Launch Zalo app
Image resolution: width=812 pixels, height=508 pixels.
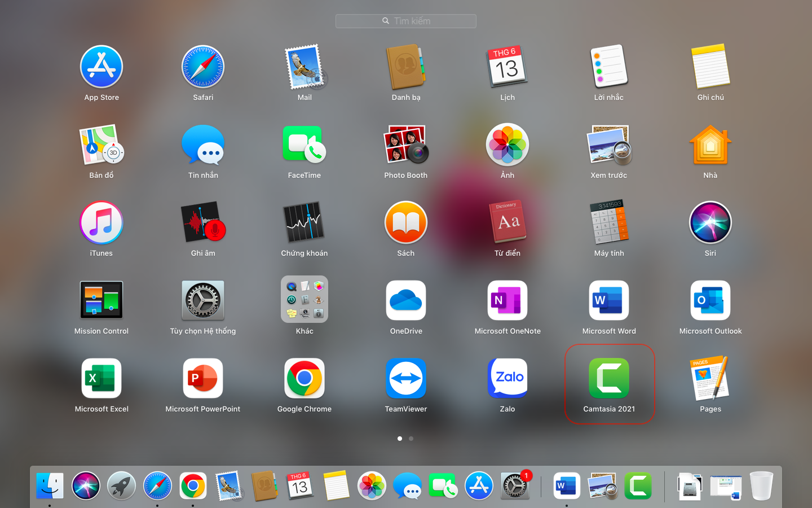click(507, 378)
